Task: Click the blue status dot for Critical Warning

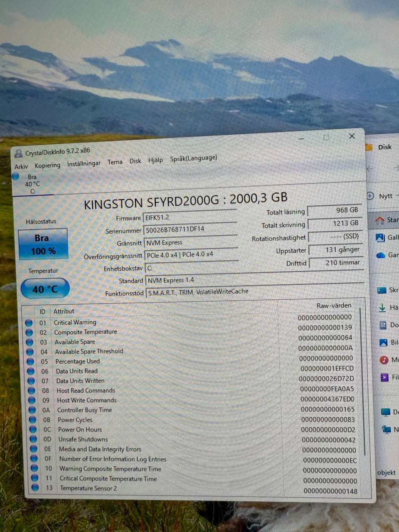Action: point(29,323)
